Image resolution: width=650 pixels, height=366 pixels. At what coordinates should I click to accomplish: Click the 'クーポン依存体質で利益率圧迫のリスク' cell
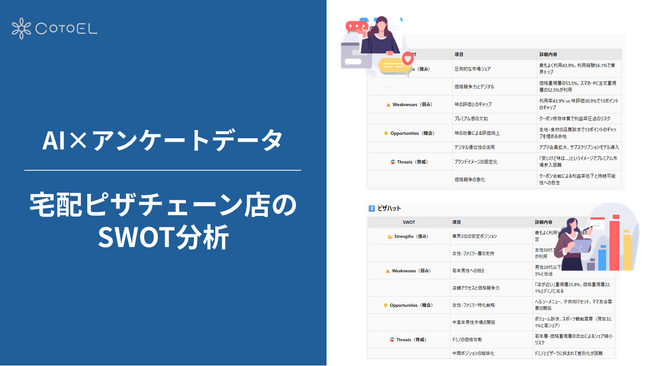[x=575, y=119]
